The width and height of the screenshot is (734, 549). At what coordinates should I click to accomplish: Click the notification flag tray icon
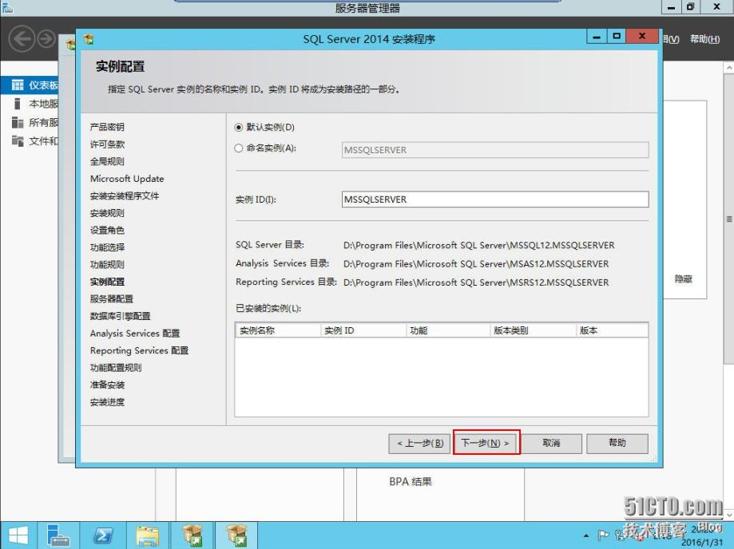[x=603, y=534]
